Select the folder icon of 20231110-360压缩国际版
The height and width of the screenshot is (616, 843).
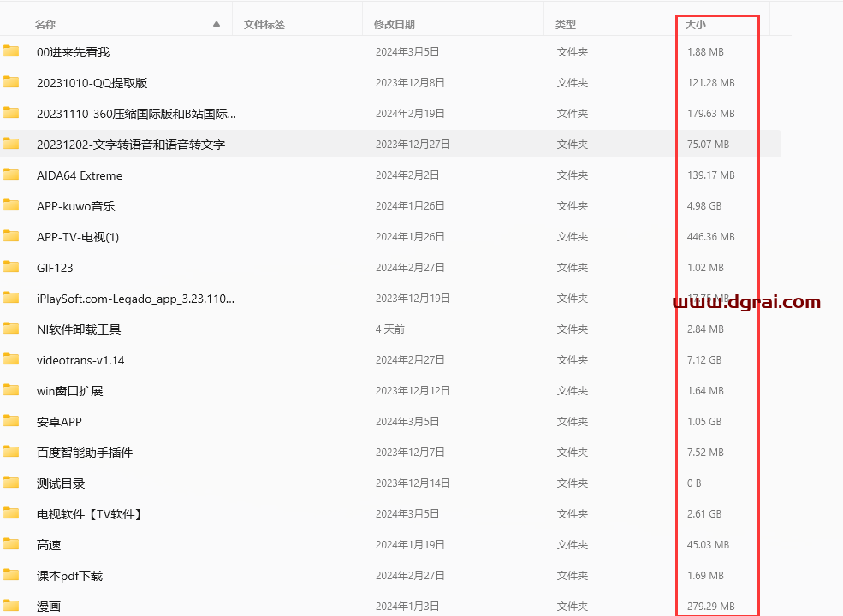(x=11, y=113)
